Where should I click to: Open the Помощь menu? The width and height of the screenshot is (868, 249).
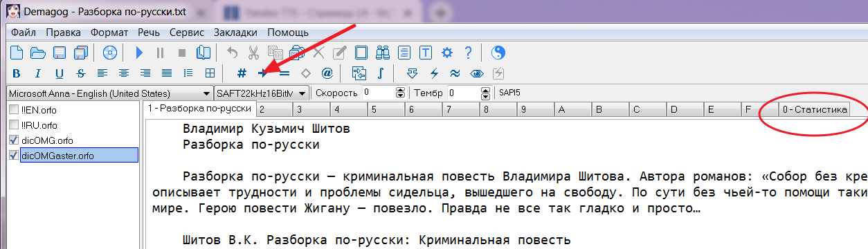click(x=288, y=32)
